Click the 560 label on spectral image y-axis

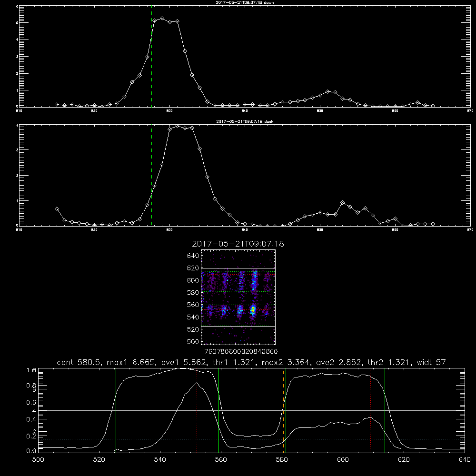(193, 305)
